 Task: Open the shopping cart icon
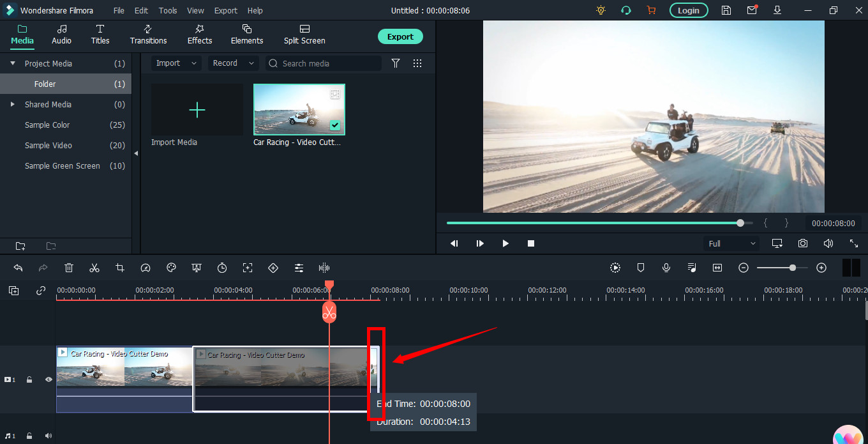click(x=651, y=10)
